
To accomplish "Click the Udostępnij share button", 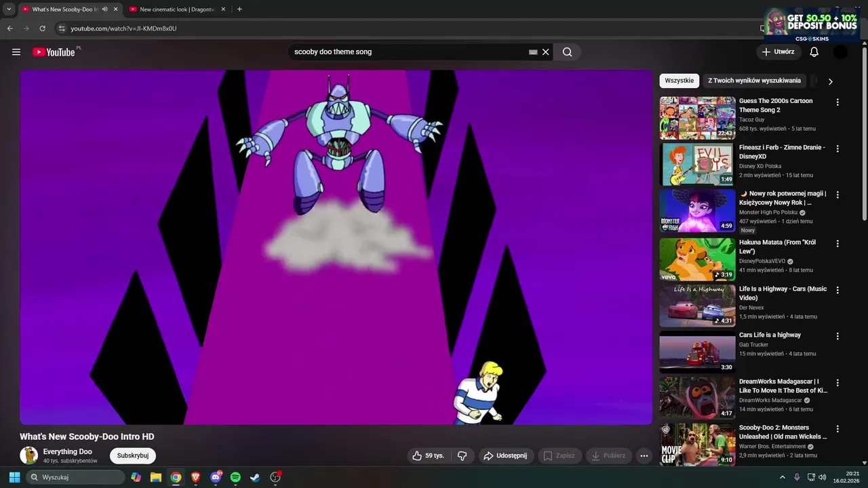I will coord(506,456).
